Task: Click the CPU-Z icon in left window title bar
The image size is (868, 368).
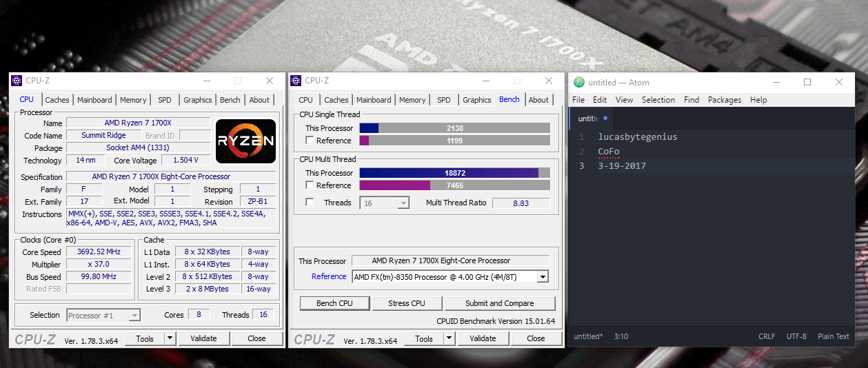Action: (x=17, y=81)
